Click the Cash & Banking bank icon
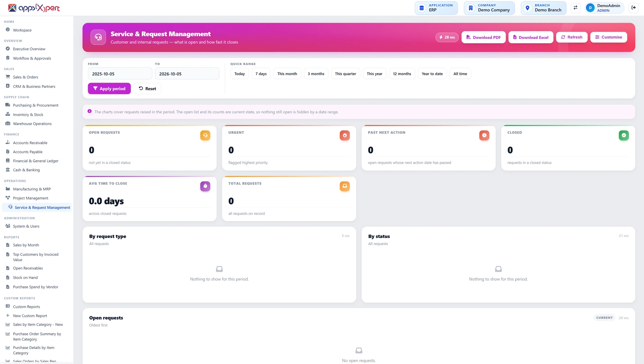Image resolution: width=644 pixels, height=364 pixels. pyautogui.click(x=8, y=170)
